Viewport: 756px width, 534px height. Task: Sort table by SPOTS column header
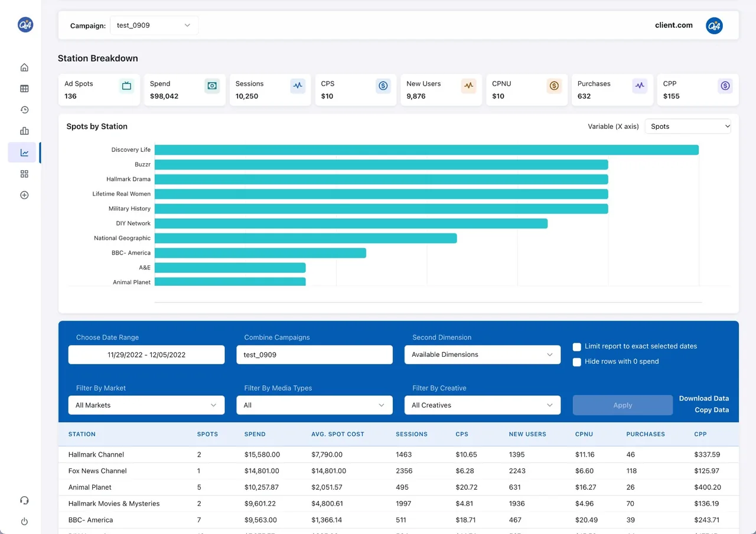pos(207,434)
